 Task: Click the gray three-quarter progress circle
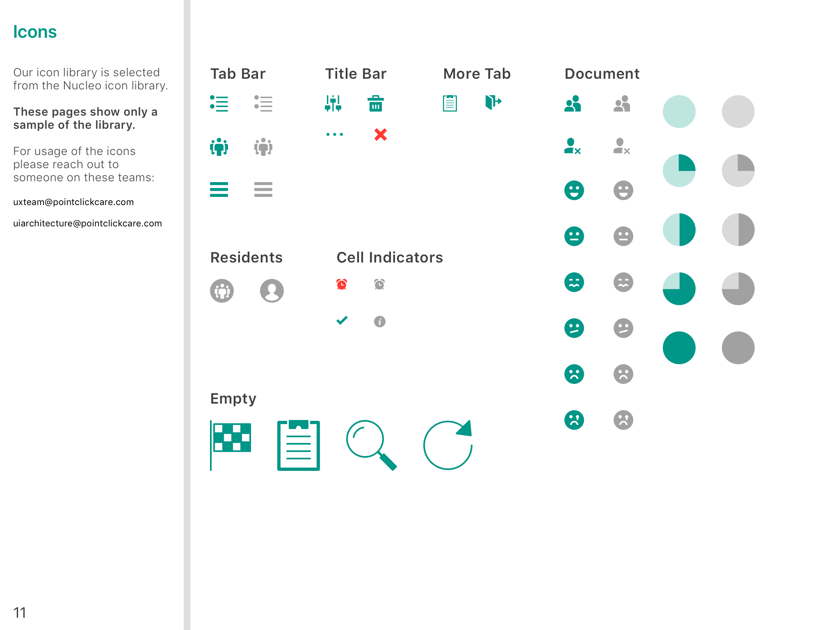click(738, 289)
